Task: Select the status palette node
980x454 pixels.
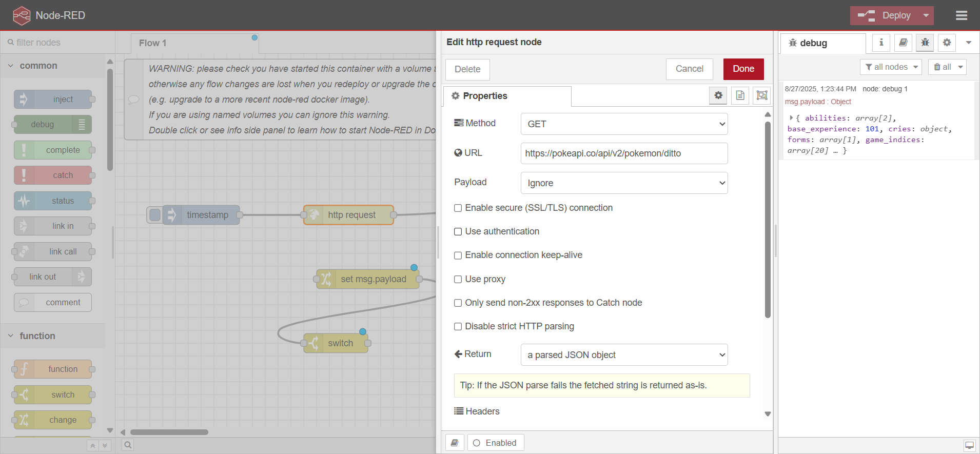Action: (x=53, y=201)
